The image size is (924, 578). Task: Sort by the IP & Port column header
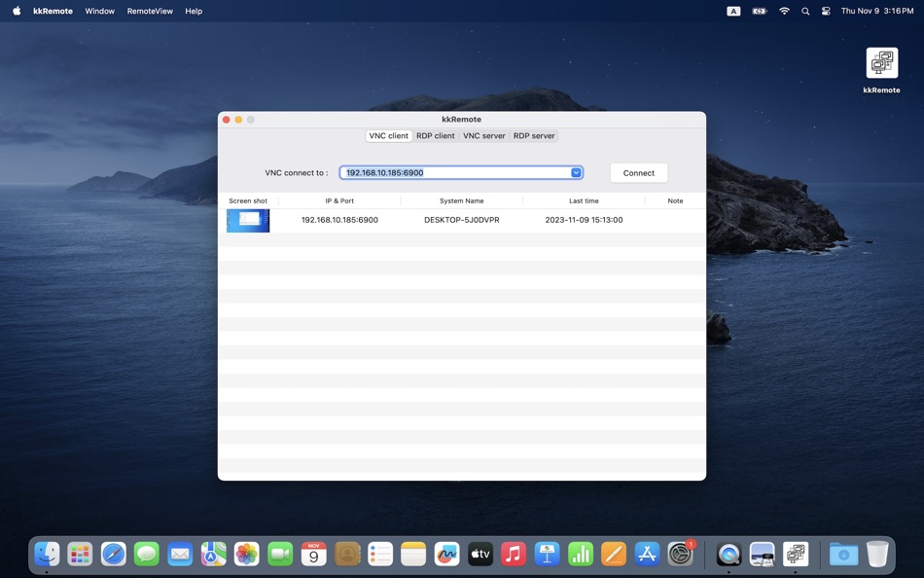(339, 200)
